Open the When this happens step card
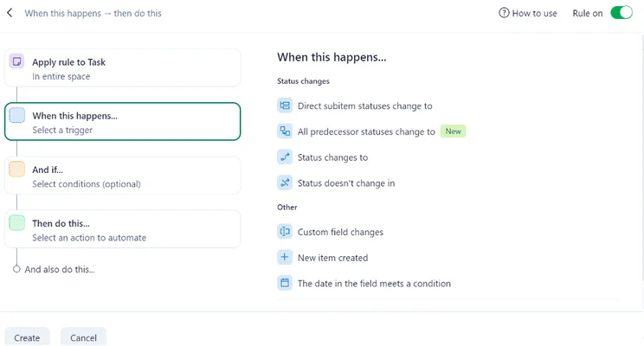The width and height of the screenshot is (644, 346). pos(122,121)
